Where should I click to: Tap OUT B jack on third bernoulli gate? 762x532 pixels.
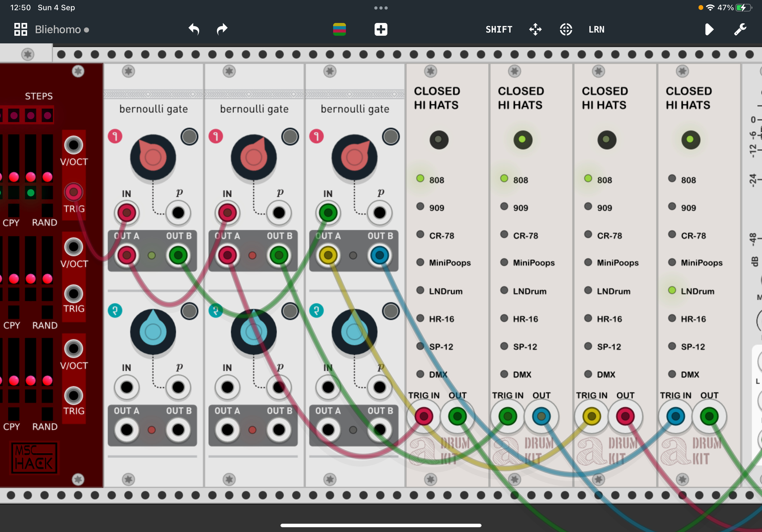point(379,255)
